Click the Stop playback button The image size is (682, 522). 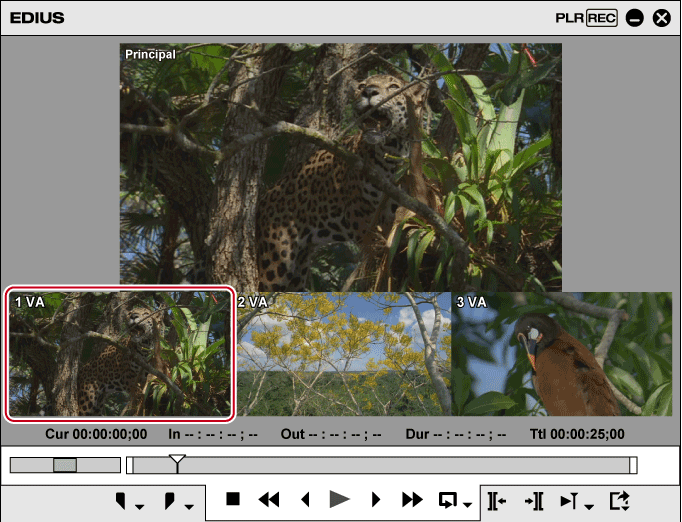[233, 500]
